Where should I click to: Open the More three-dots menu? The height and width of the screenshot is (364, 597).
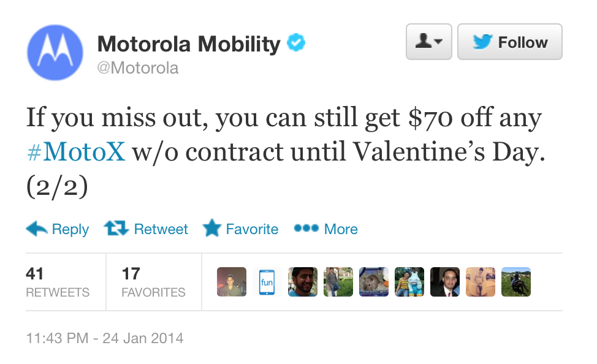[326, 229]
